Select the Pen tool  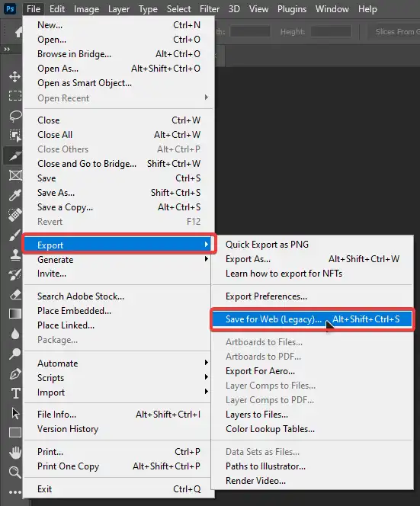point(14,373)
